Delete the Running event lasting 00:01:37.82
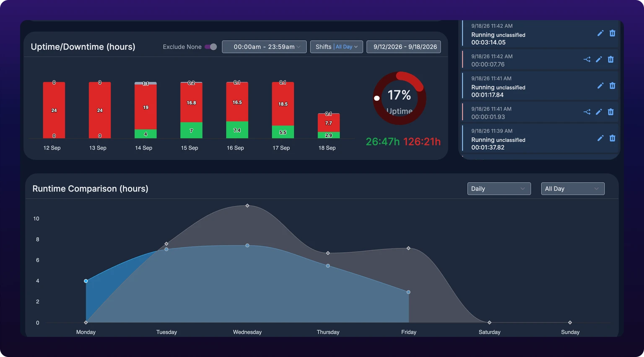Image resolution: width=644 pixels, height=357 pixels. coord(612,138)
